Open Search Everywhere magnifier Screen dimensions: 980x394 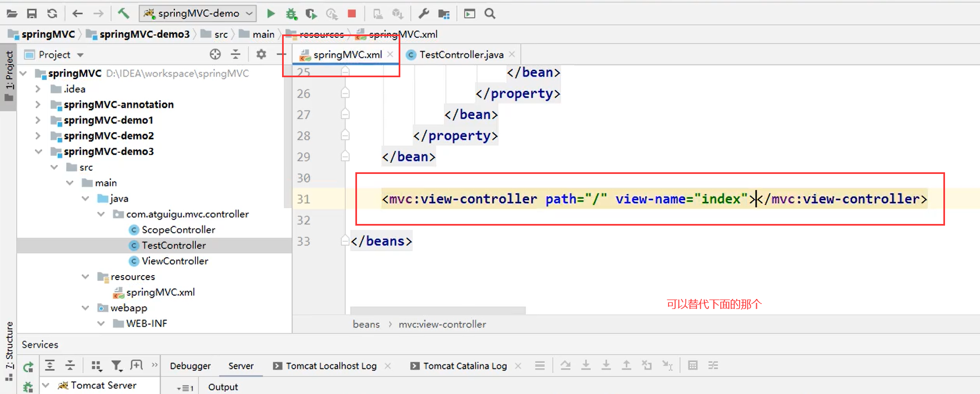(x=490, y=13)
